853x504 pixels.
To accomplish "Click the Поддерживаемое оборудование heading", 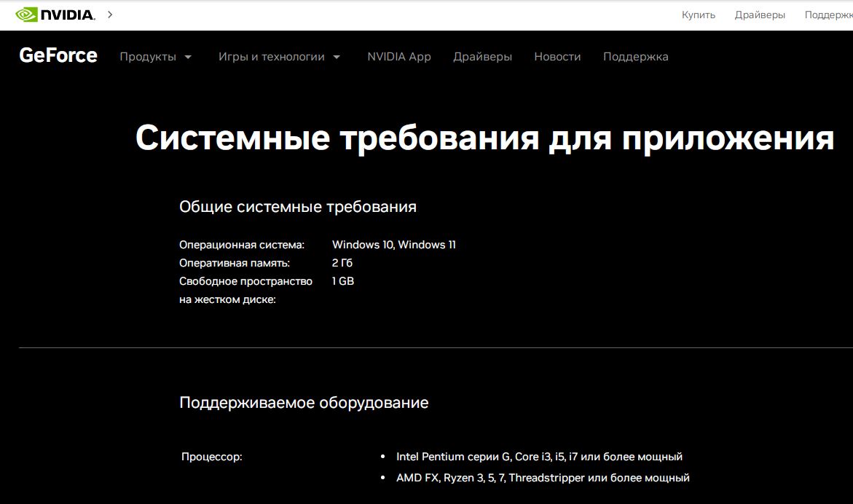I will coord(304,403).
